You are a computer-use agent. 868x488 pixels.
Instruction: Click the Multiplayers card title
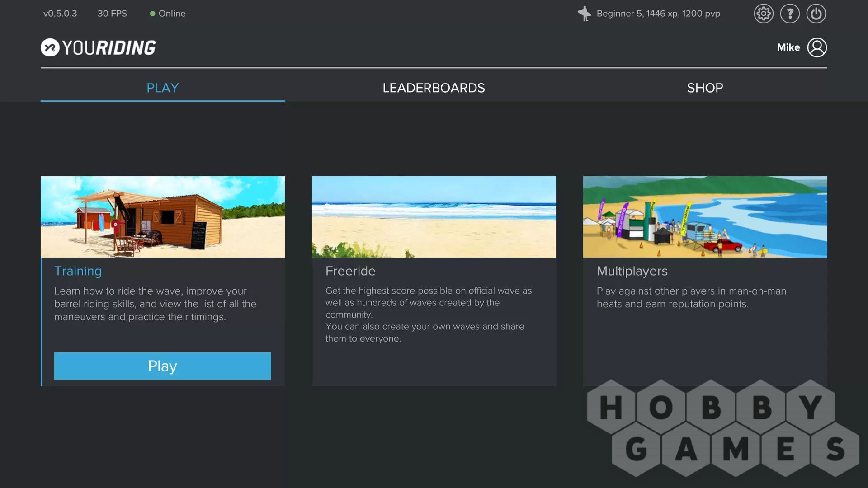point(632,271)
